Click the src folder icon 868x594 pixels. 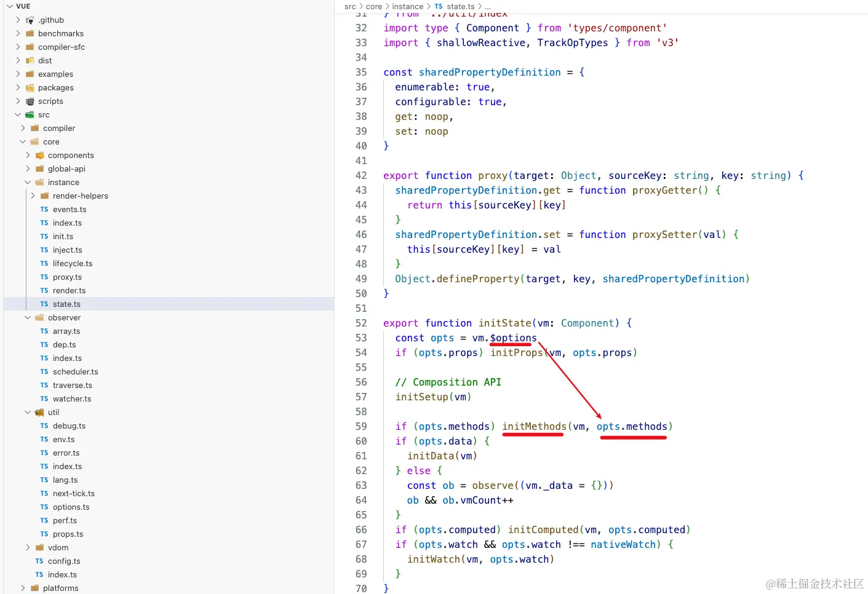pos(30,115)
